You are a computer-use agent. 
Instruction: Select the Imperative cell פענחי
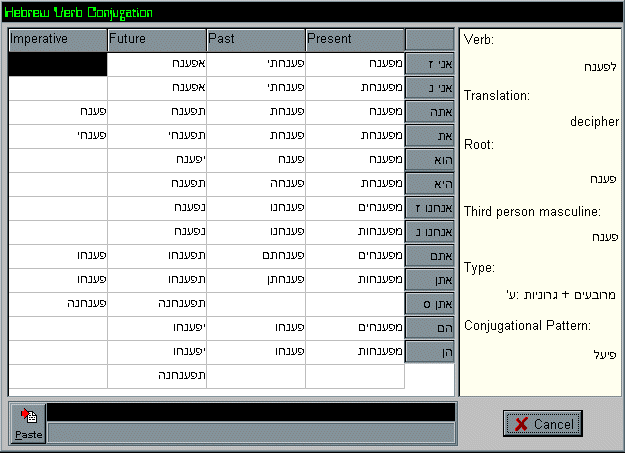58,136
